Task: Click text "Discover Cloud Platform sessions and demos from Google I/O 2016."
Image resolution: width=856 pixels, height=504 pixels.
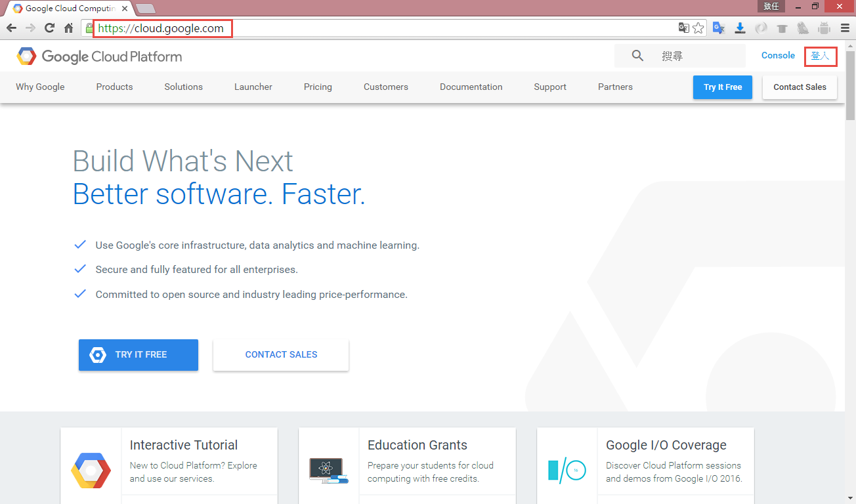Action: (674, 472)
